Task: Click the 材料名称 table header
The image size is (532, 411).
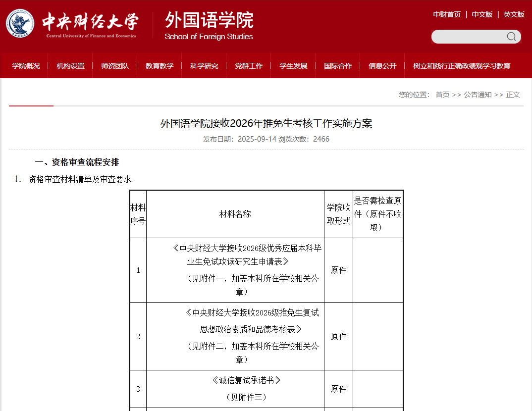Action: click(x=235, y=214)
